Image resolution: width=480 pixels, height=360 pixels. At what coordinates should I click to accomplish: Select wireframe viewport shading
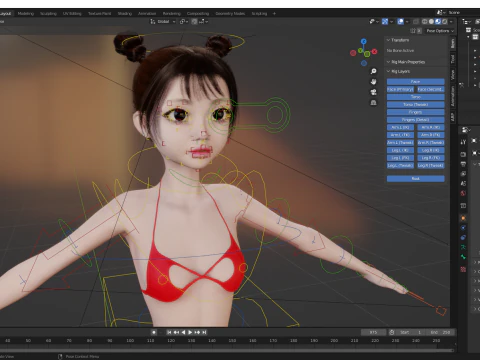[425, 21]
